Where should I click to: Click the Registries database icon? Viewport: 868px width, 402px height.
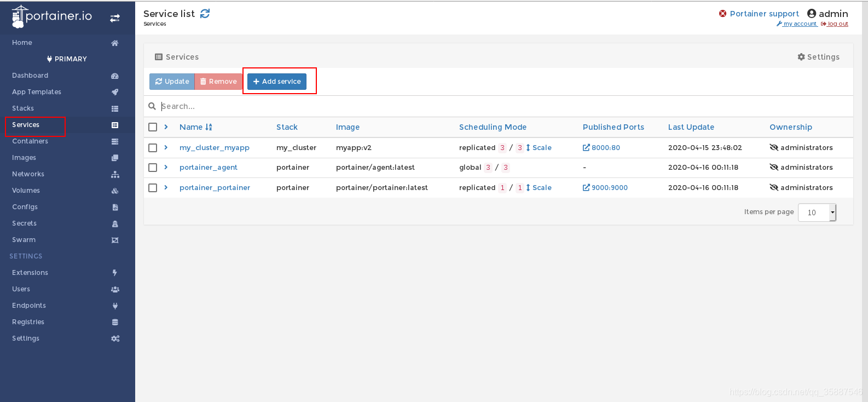115,322
